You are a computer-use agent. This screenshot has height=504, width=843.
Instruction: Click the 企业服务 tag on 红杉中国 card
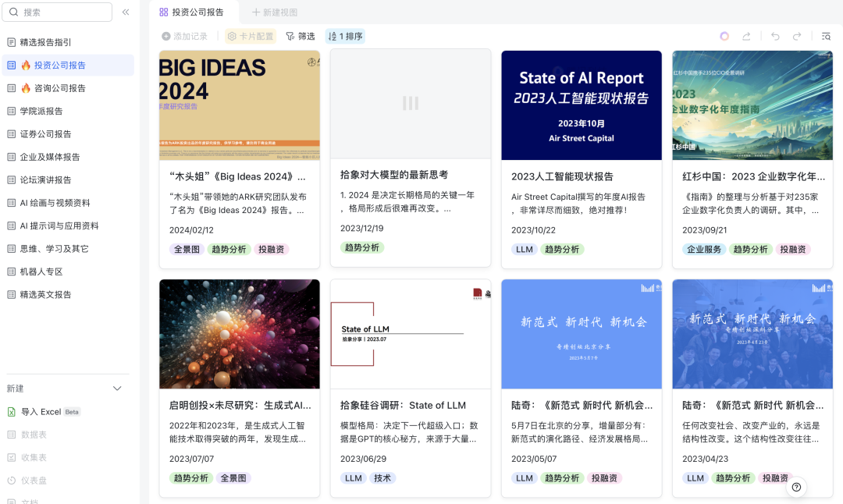click(704, 250)
